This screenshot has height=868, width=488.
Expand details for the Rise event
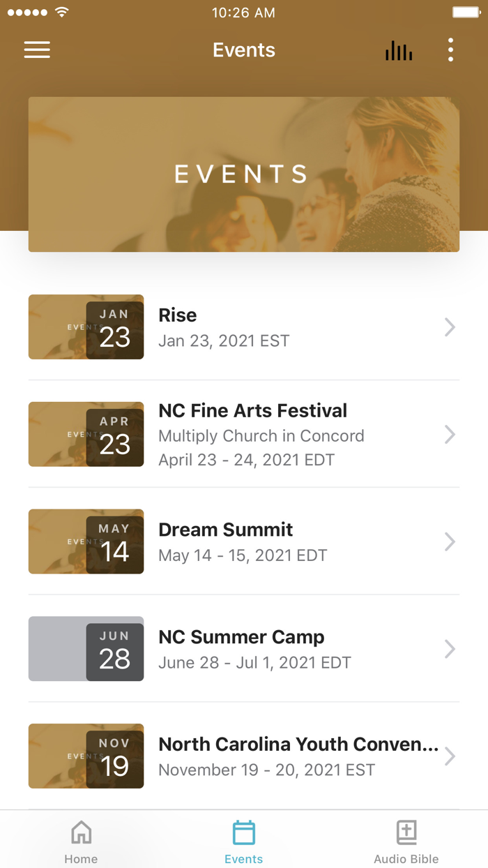tap(450, 327)
